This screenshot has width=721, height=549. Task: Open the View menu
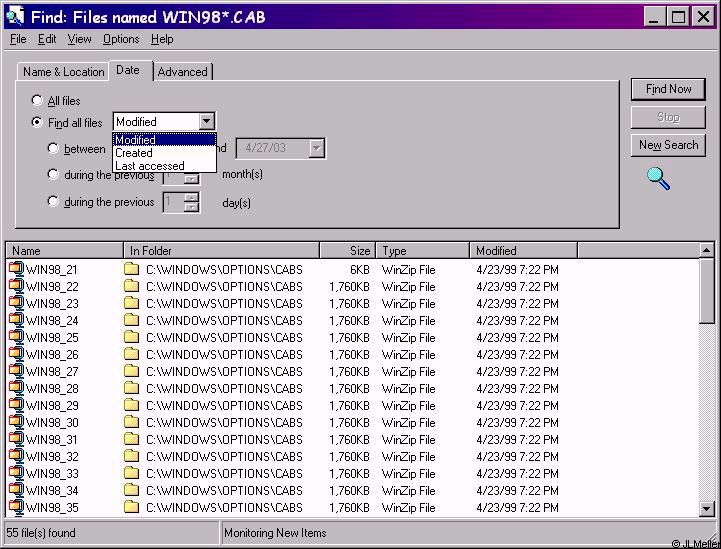80,39
